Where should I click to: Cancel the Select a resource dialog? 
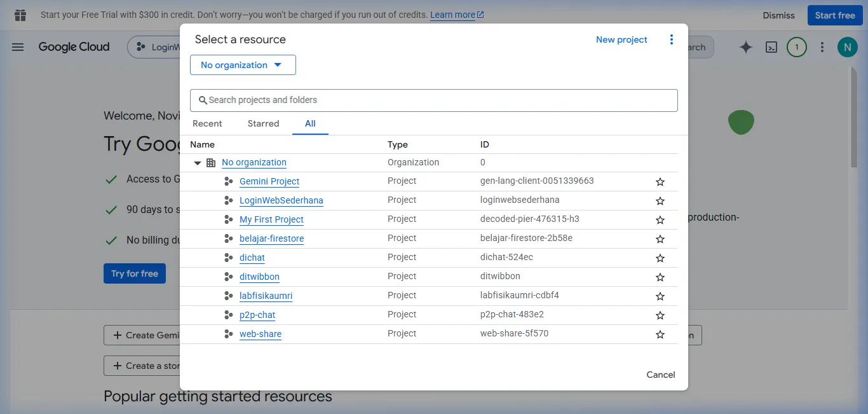pos(661,375)
